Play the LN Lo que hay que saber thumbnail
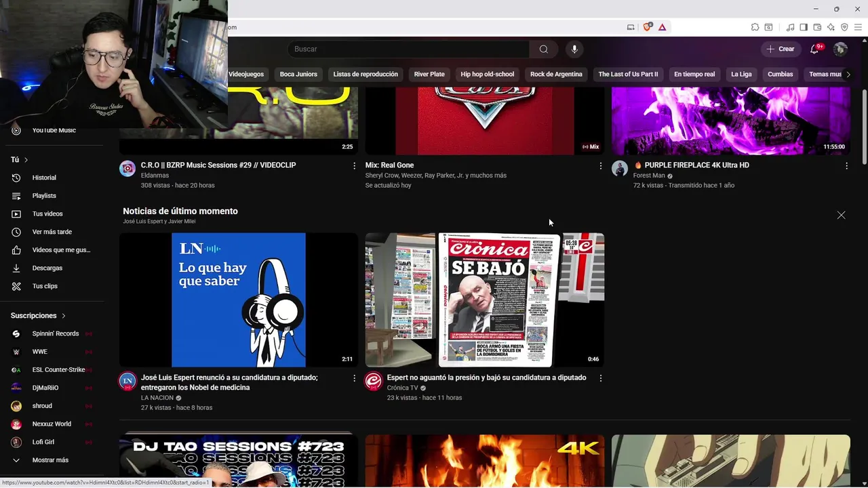The image size is (868, 488). pos(239,300)
